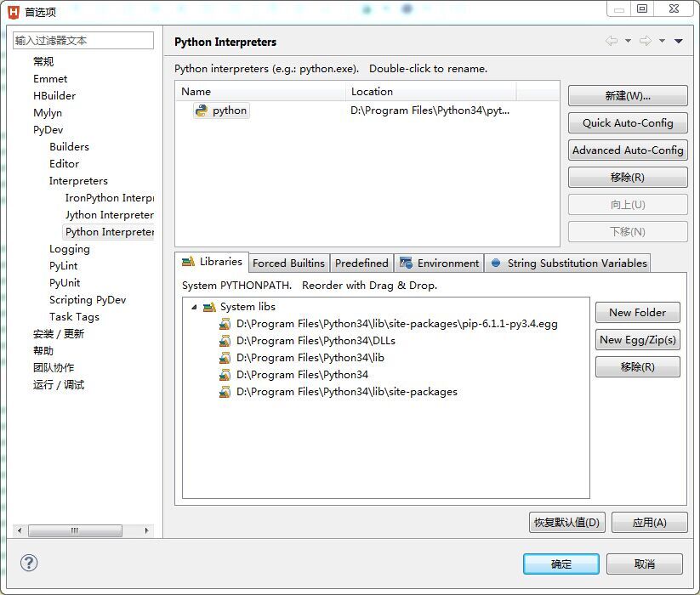Screen dimensions: 700x595
Task: Click tree horizontal scrollbar left arrow
Action: pyautogui.click(x=20, y=530)
